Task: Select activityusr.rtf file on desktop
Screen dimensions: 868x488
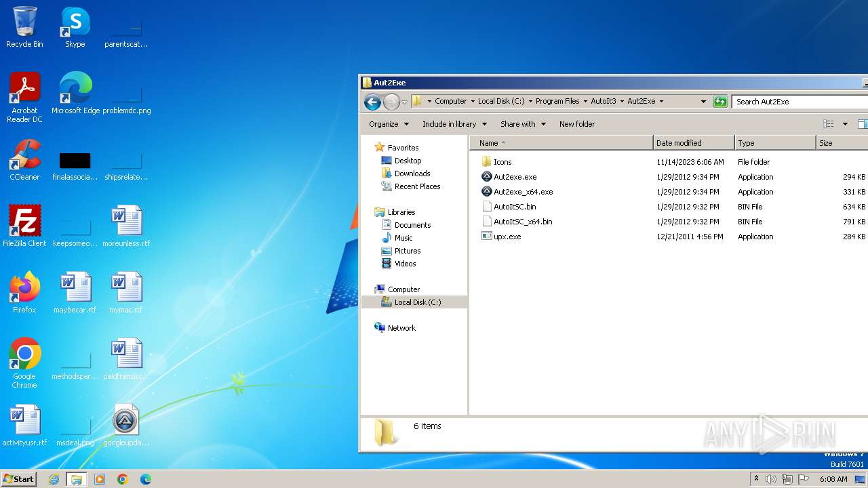Action: point(24,426)
